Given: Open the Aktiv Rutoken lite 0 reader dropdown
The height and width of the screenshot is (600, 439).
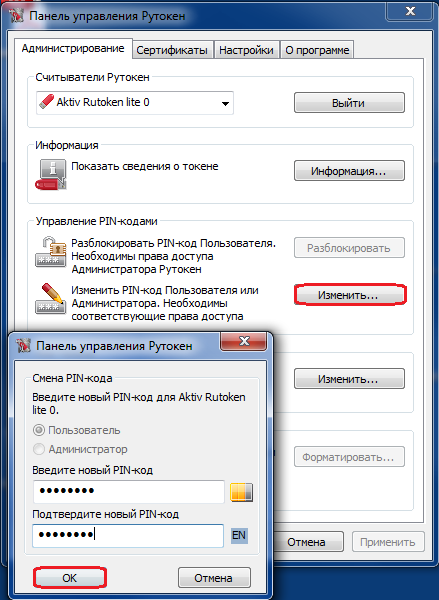Looking at the screenshot, I should coord(135,103).
